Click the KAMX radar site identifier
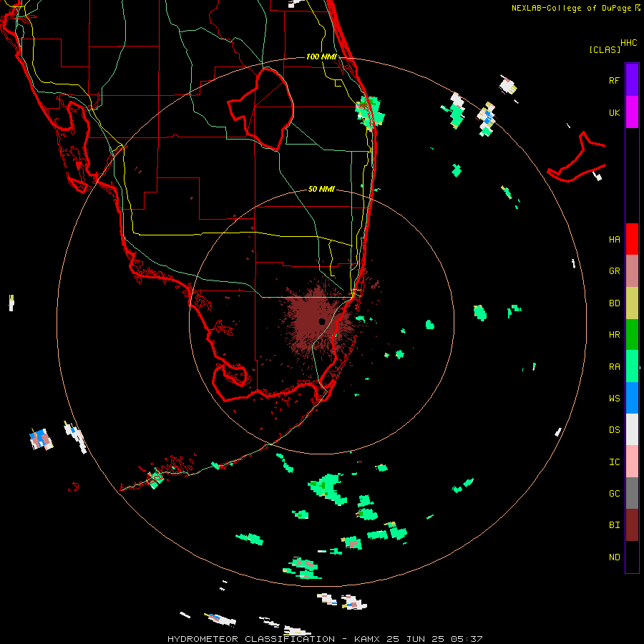The image size is (644, 644). [x=367, y=639]
